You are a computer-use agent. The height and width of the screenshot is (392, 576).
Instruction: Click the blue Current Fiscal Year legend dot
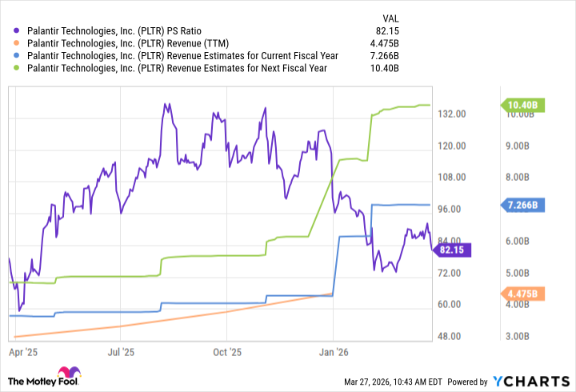click(x=14, y=56)
